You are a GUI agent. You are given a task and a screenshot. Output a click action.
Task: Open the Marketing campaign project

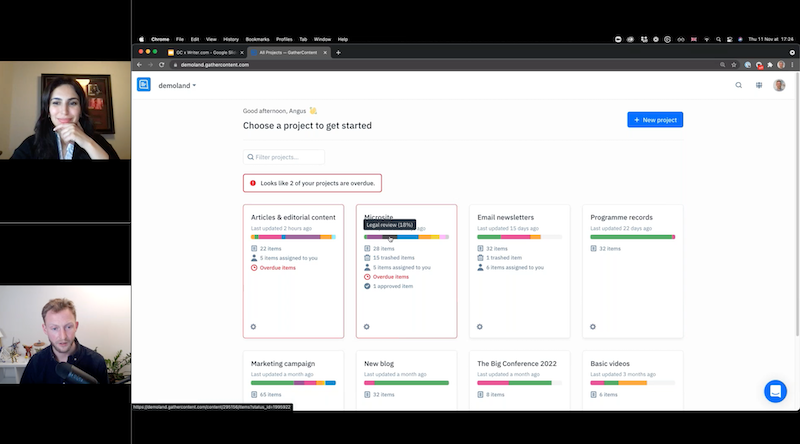pyautogui.click(x=283, y=364)
